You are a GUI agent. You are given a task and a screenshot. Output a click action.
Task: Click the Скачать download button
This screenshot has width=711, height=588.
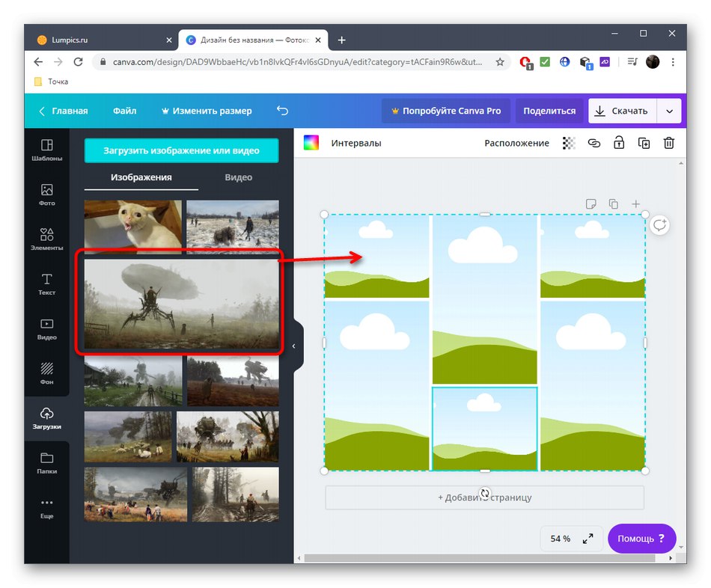[622, 111]
